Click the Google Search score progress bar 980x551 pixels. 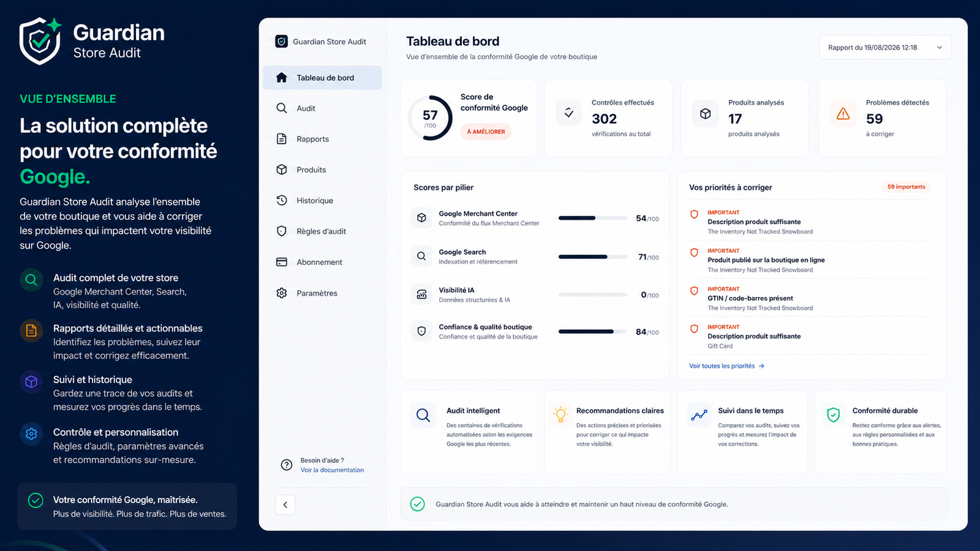pos(593,257)
